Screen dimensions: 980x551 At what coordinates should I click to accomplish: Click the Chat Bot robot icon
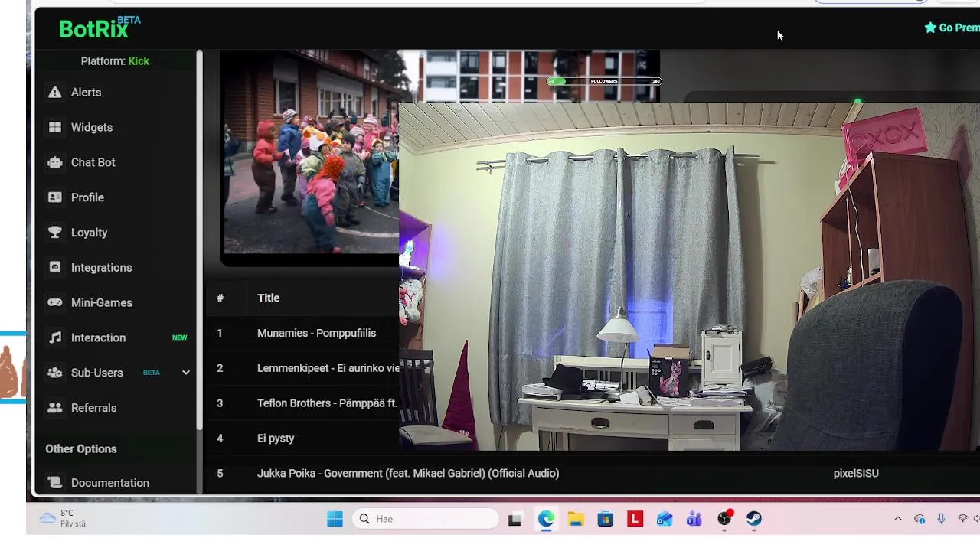coord(54,162)
